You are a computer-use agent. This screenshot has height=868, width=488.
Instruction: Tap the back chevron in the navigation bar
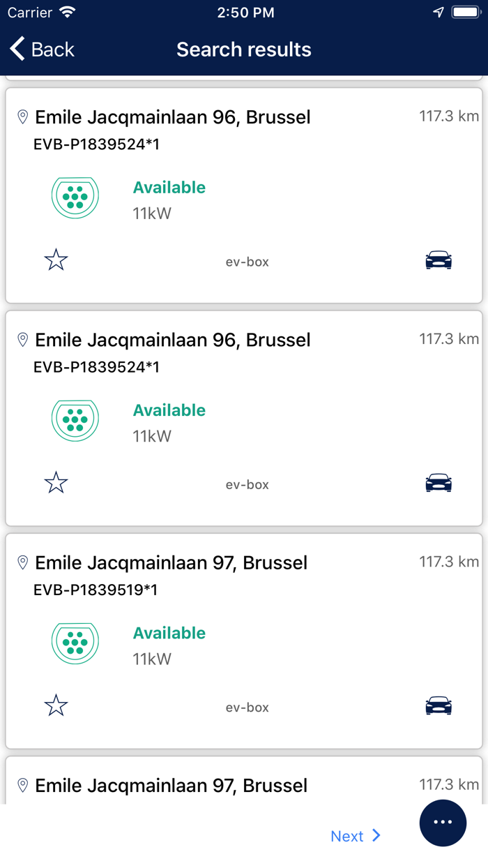pyautogui.click(x=15, y=49)
